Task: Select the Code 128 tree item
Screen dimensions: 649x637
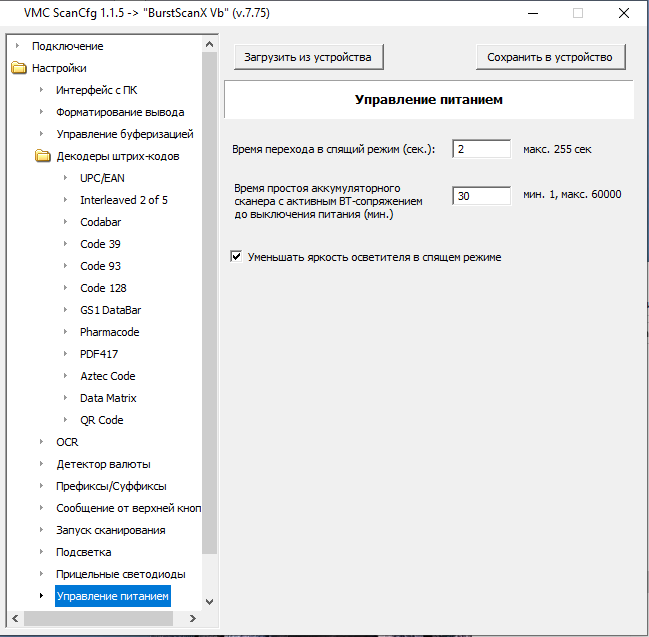Action: pos(103,288)
